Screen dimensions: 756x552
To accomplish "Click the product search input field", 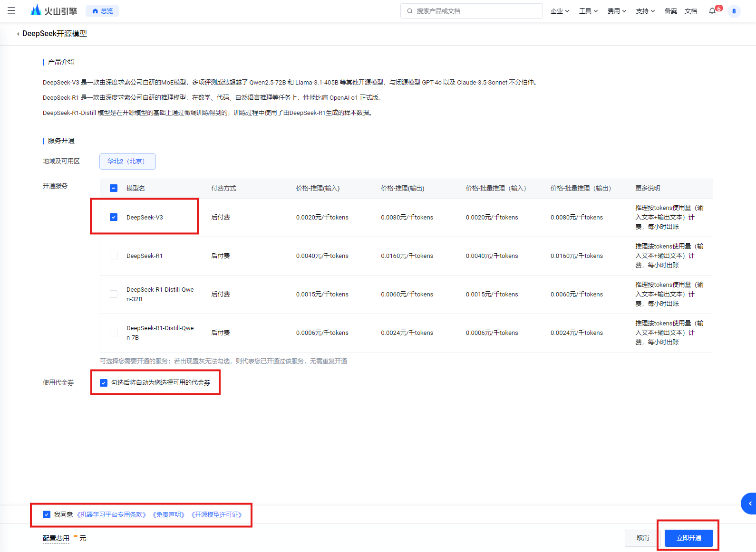I will click(x=475, y=11).
